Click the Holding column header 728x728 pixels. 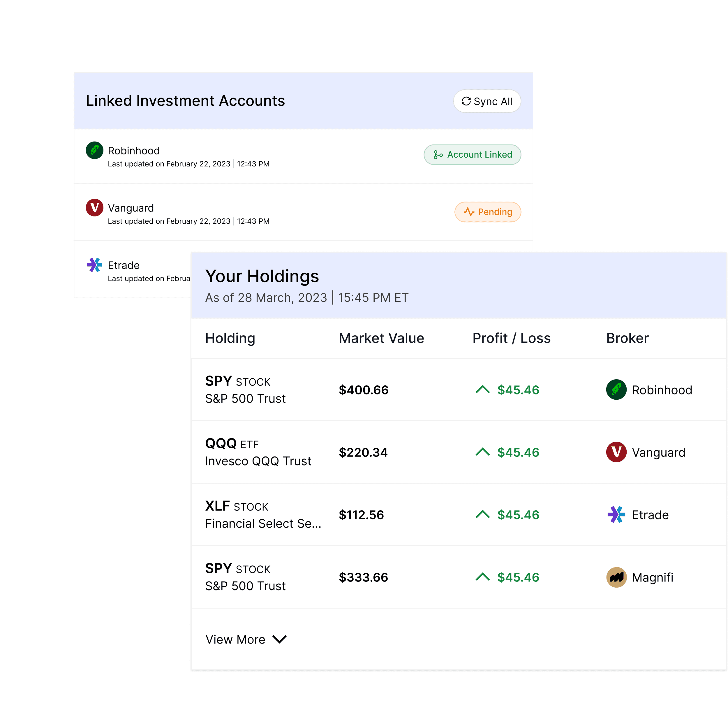[230, 338]
